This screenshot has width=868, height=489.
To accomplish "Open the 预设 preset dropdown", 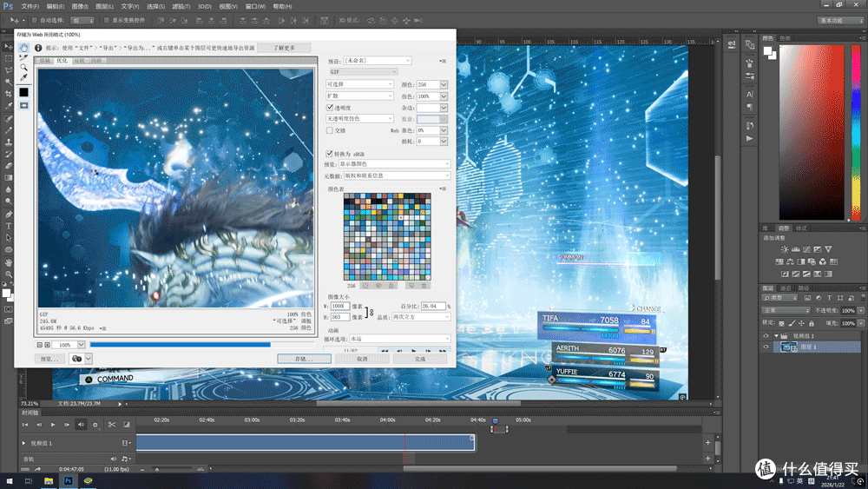I will (378, 60).
